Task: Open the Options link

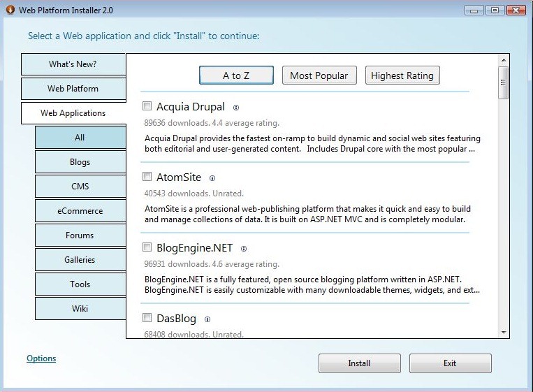Action: [41, 358]
